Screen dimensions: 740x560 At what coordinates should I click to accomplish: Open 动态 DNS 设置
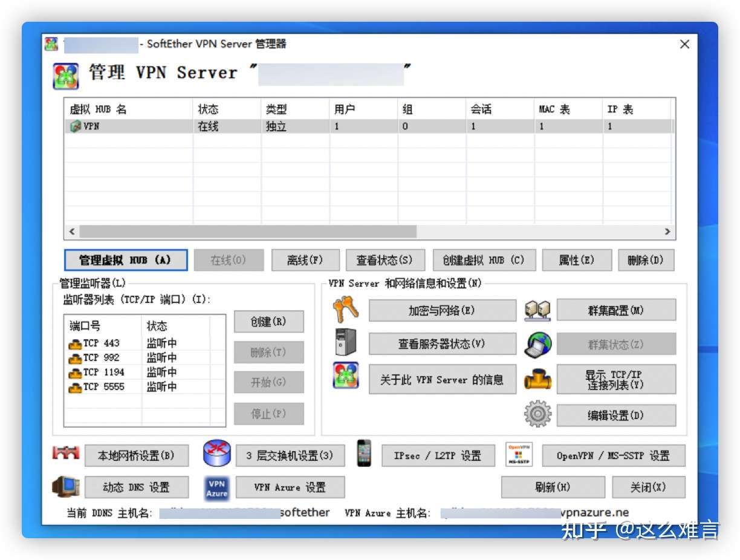tap(137, 487)
